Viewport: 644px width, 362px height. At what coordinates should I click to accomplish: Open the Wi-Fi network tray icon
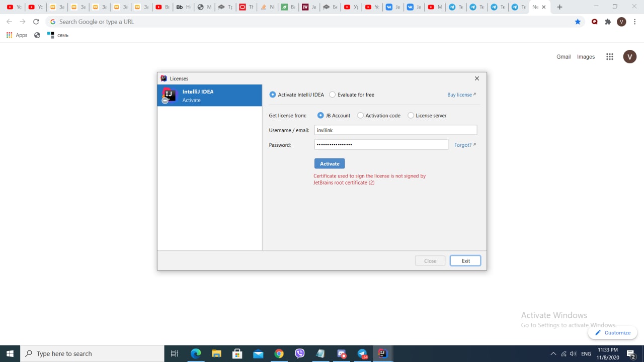pyautogui.click(x=563, y=353)
